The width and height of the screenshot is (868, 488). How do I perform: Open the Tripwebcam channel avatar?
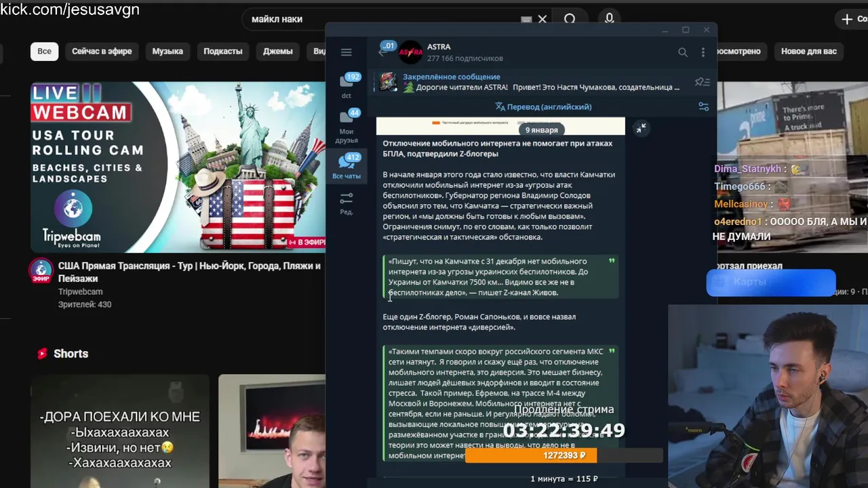[x=41, y=270]
